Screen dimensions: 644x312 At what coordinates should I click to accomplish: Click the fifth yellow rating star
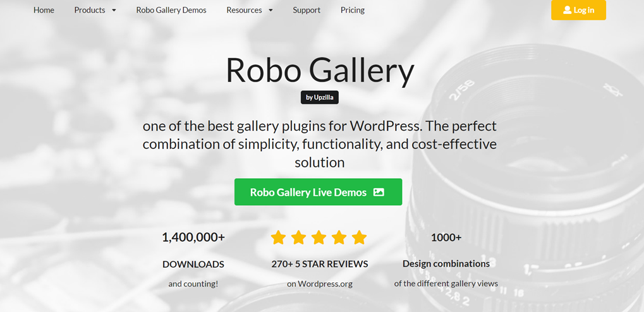coord(360,237)
